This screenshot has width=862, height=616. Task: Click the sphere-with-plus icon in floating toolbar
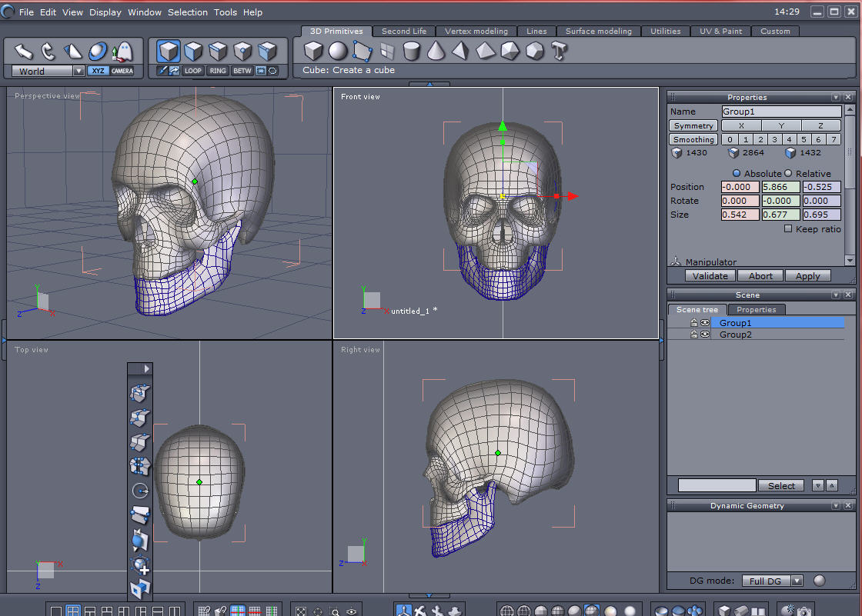click(x=139, y=564)
